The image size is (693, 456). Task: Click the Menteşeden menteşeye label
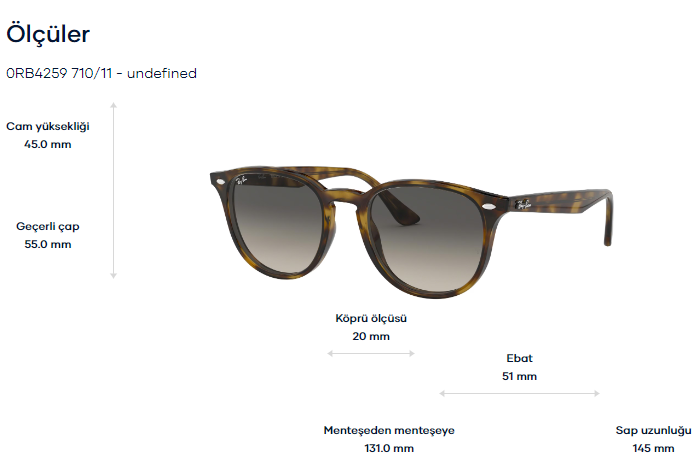pyautogui.click(x=389, y=430)
